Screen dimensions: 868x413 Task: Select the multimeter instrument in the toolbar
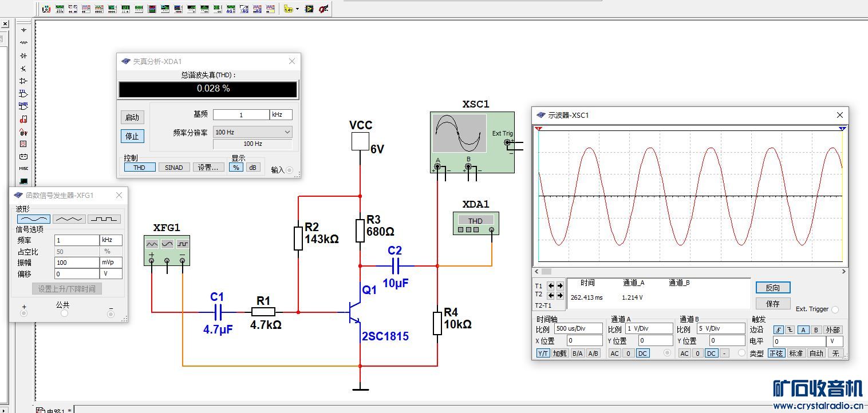click(x=46, y=9)
